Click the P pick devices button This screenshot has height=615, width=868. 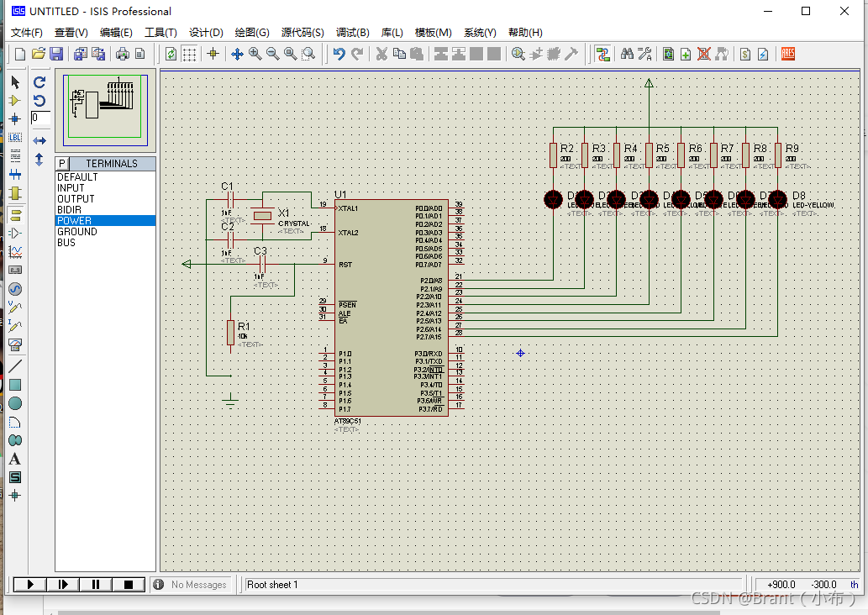click(61, 163)
